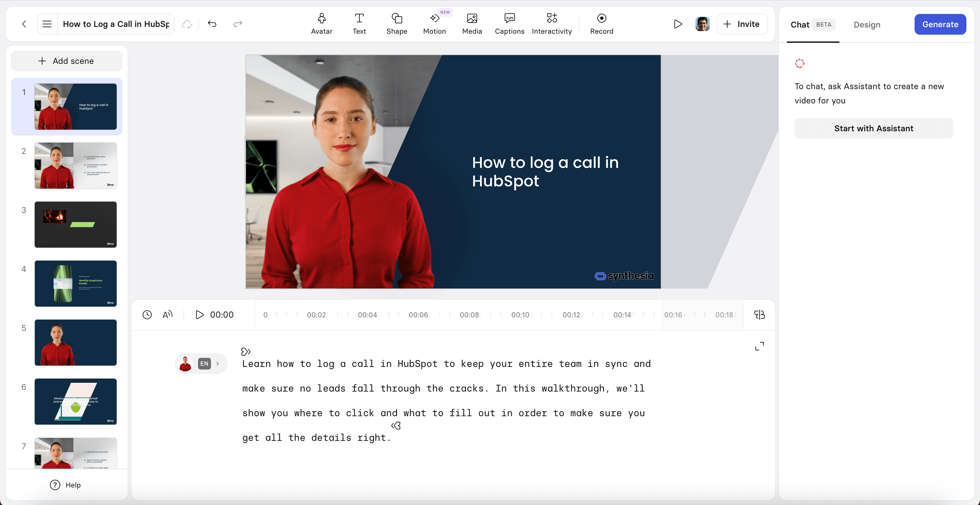The width and height of the screenshot is (980, 505).
Task: Open the Media library
Action: pyautogui.click(x=472, y=24)
